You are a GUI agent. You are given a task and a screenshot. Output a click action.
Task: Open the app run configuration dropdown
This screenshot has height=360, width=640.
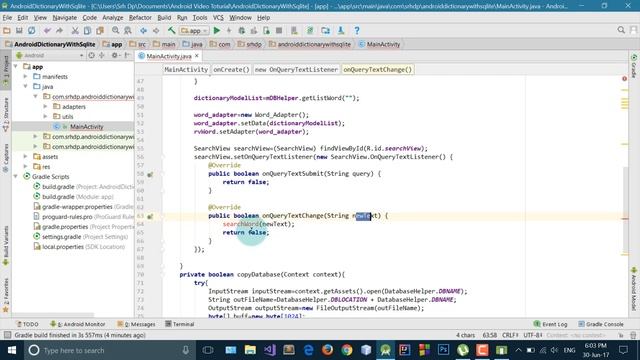click(194, 31)
